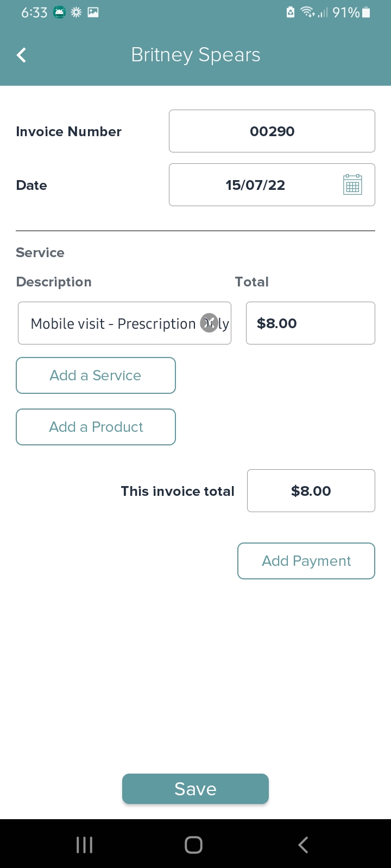Tap the Wi-Fi signal status icon
The height and width of the screenshot is (868, 391).
pyautogui.click(x=308, y=12)
